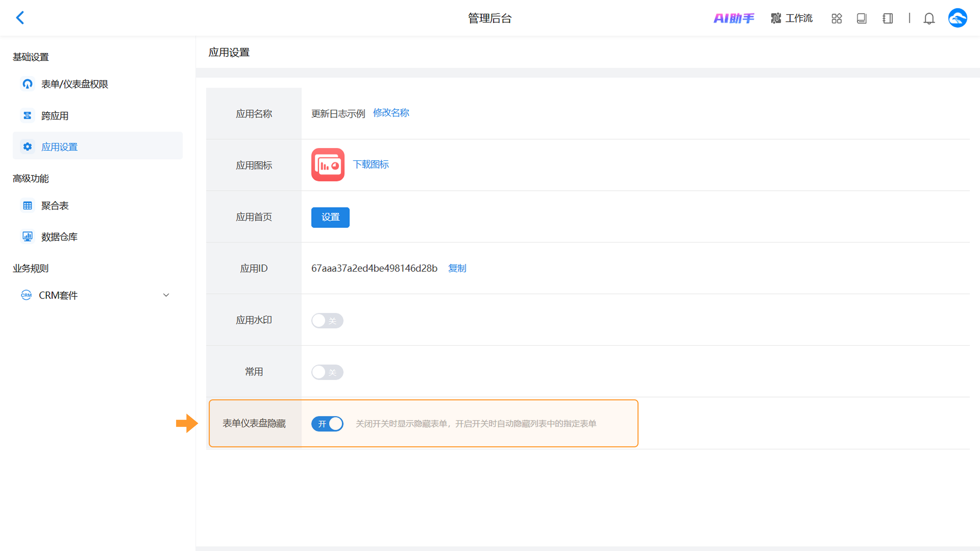
Task: Open the AI助手 assistant
Action: tap(733, 18)
